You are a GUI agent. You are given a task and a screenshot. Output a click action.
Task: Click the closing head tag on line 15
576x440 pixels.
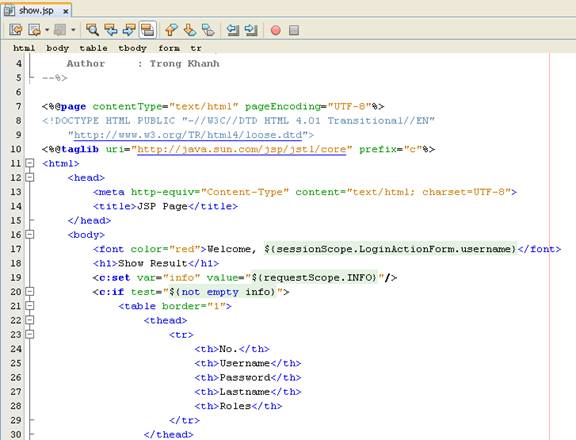pos(89,220)
